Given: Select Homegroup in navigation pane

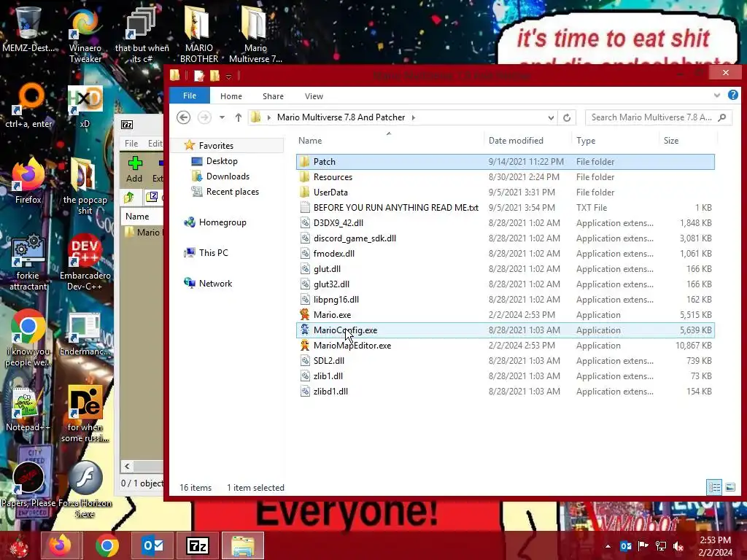Looking at the screenshot, I should tap(222, 222).
